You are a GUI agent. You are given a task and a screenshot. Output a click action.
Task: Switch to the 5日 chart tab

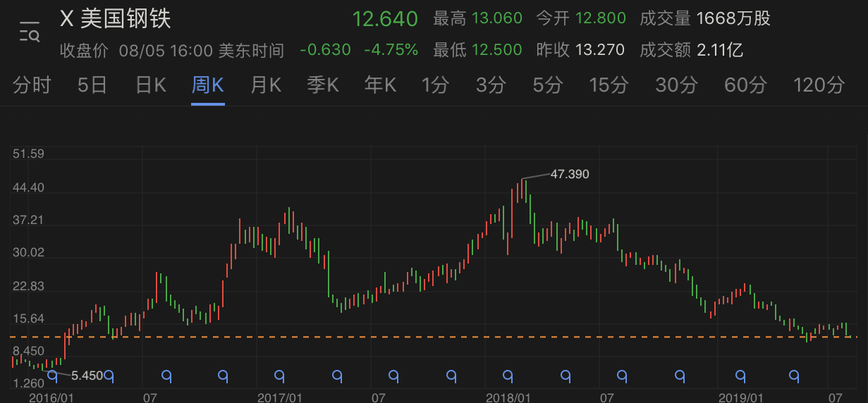[92, 86]
